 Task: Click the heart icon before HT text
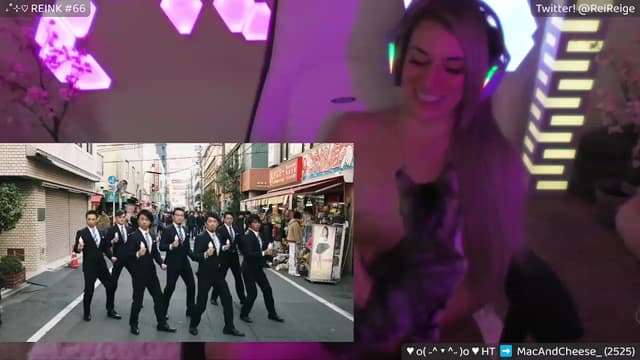476,351
